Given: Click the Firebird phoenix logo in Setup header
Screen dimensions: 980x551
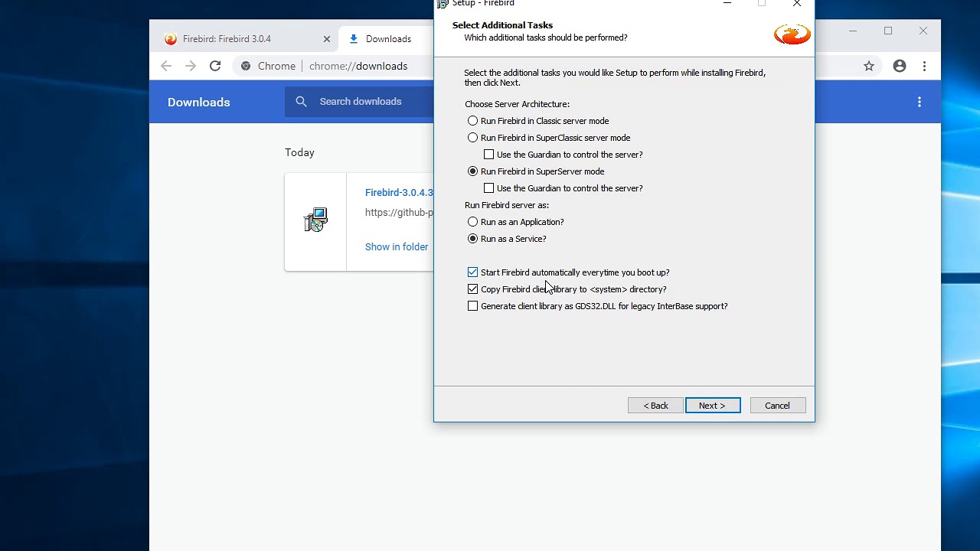Looking at the screenshot, I should pos(792,34).
